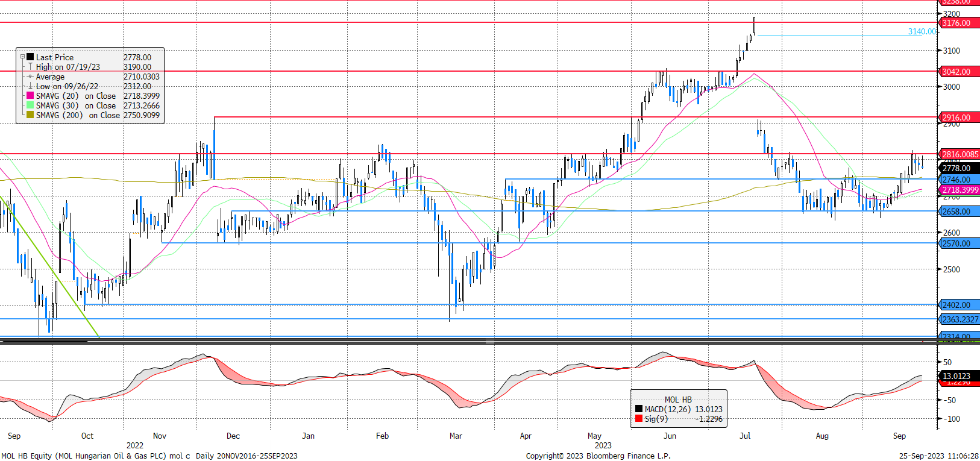Click the cyan 3140.00 annotation
The width and height of the screenshot is (980, 461).
point(922,31)
